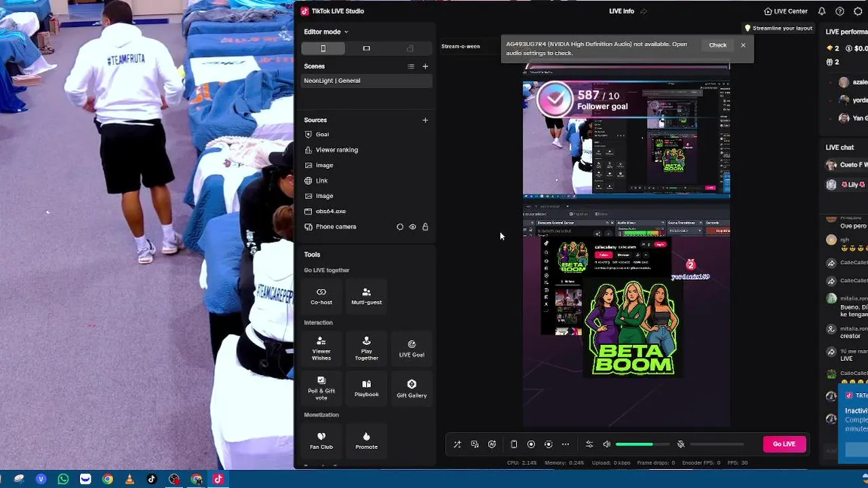Click the dashed circle capture icon in bottom toolbar

pos(548,445)
